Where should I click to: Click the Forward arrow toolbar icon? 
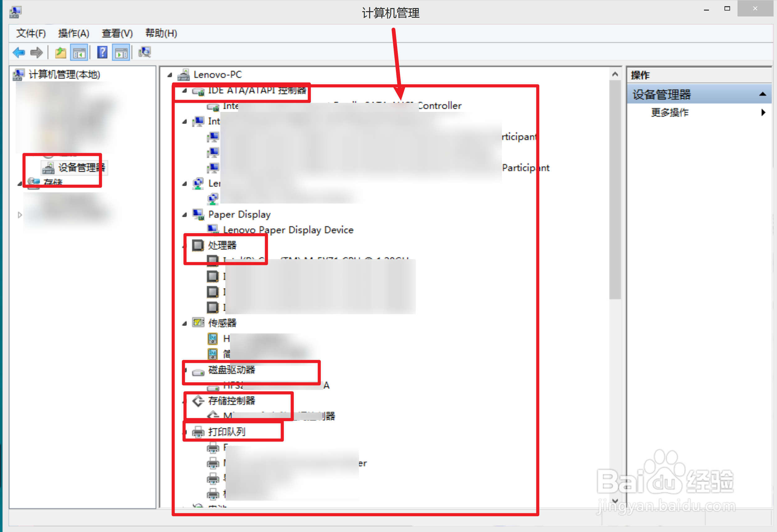tap(36, 53)
